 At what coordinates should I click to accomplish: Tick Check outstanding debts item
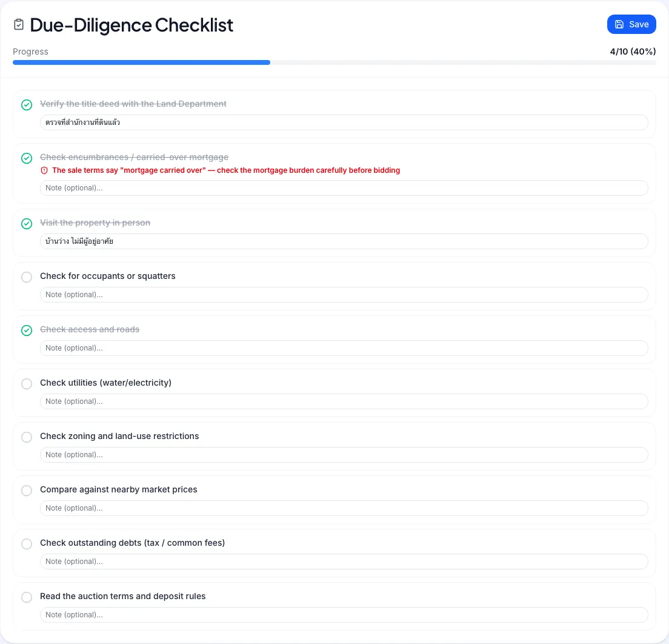click(x=27, y=544)
